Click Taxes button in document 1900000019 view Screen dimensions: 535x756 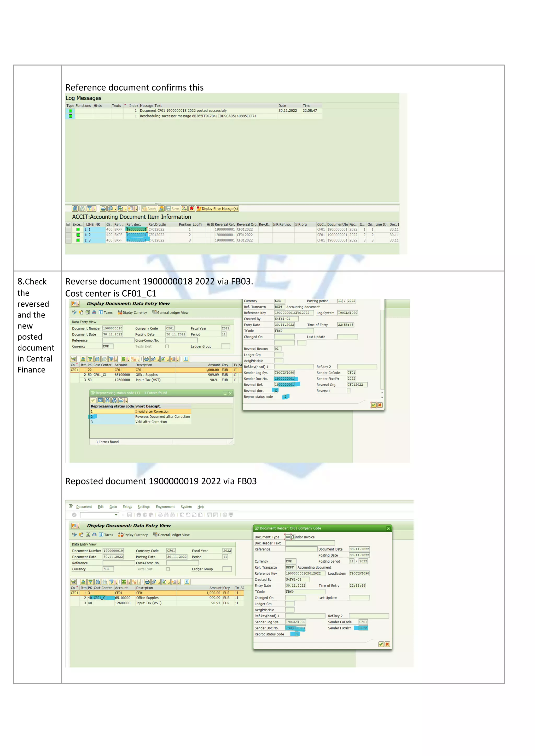(x=106, y=535)
